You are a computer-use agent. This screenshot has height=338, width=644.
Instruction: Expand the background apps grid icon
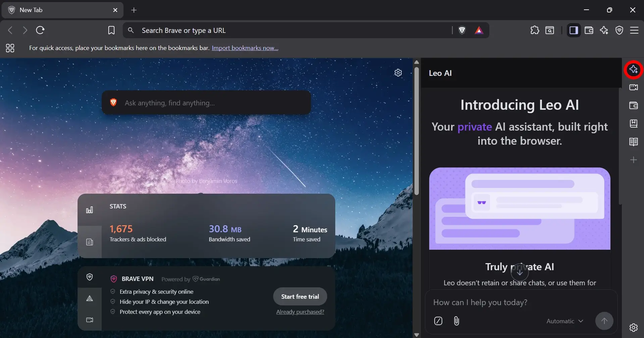pyautogui.click(x=10, y=48)
